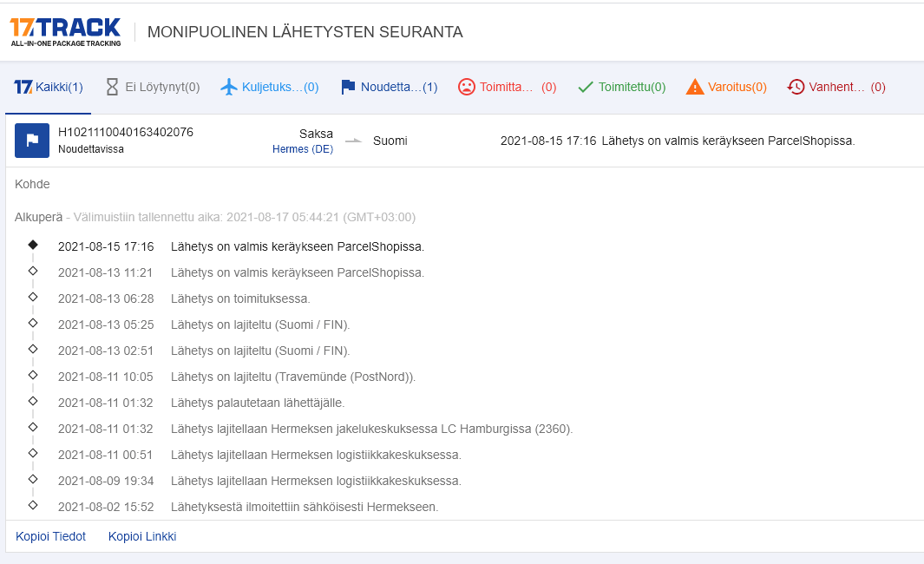Click the timeline marker for 2021-08-13 06:28

point(33,297)
